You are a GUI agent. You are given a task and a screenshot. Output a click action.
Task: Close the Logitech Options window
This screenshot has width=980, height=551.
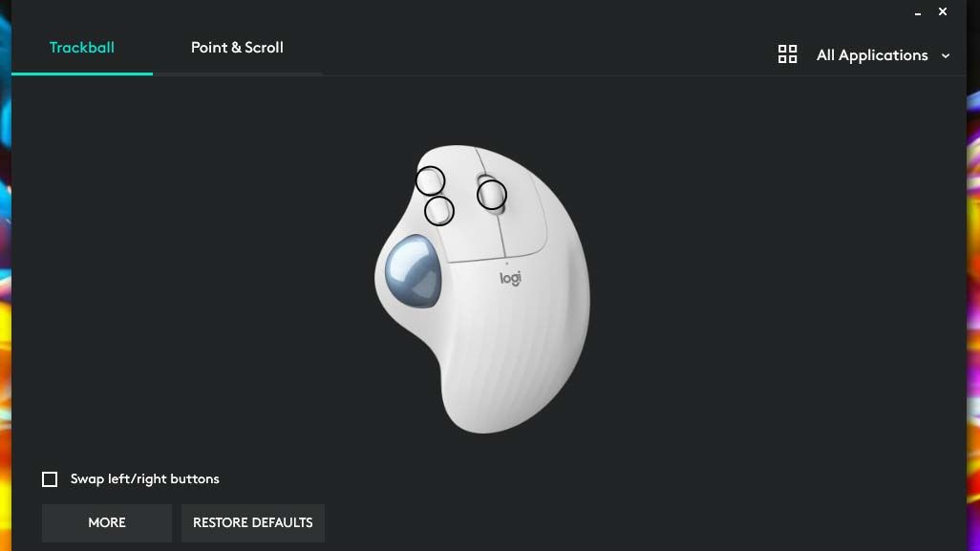[x=943, y=11]
